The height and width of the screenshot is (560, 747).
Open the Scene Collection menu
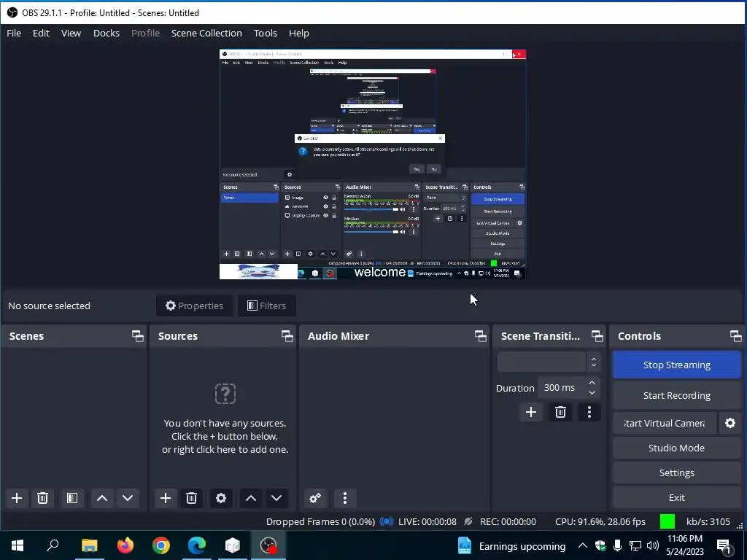point(206,34)
